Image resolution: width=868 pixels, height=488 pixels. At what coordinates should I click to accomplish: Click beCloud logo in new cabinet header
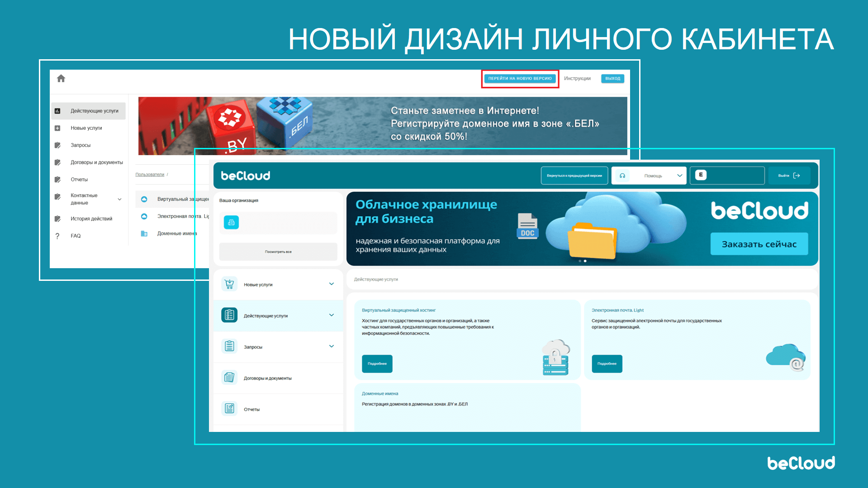click(246, 175)
